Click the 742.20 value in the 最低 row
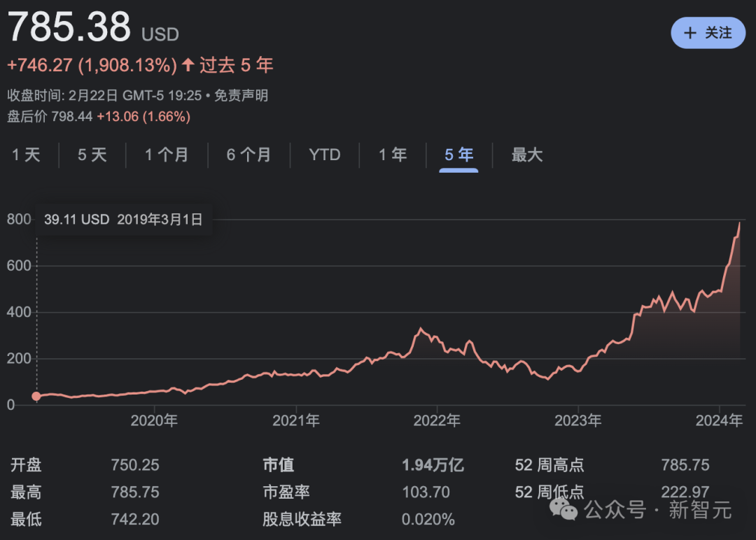This screenshot has height=540, width=756. (135, 519)
